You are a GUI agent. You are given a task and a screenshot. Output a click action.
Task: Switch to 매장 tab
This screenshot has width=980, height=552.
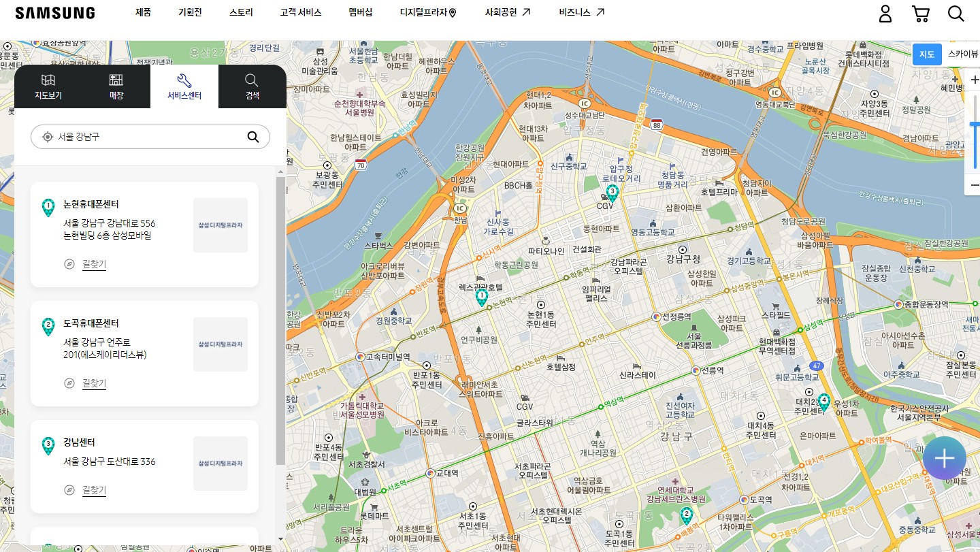point(116,86)
